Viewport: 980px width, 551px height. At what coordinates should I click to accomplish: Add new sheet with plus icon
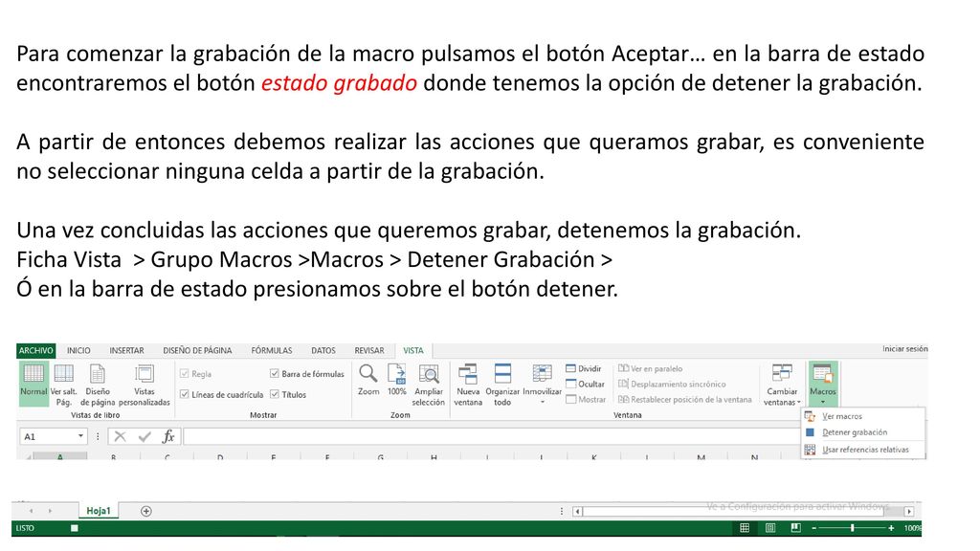click(x=146, y=511)
